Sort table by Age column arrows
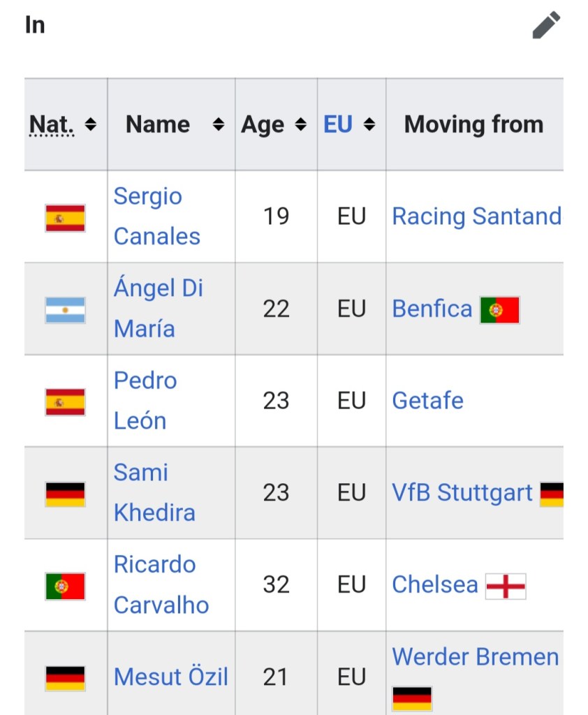This screenshot has width=588, height=715. coord(300,124)
